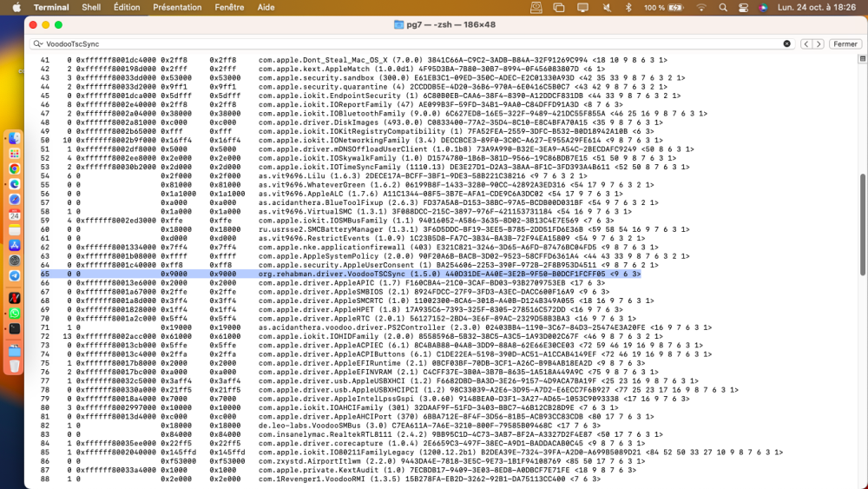Click the com.apple.driver.AppleSMBIOS line

coord(325,292)
